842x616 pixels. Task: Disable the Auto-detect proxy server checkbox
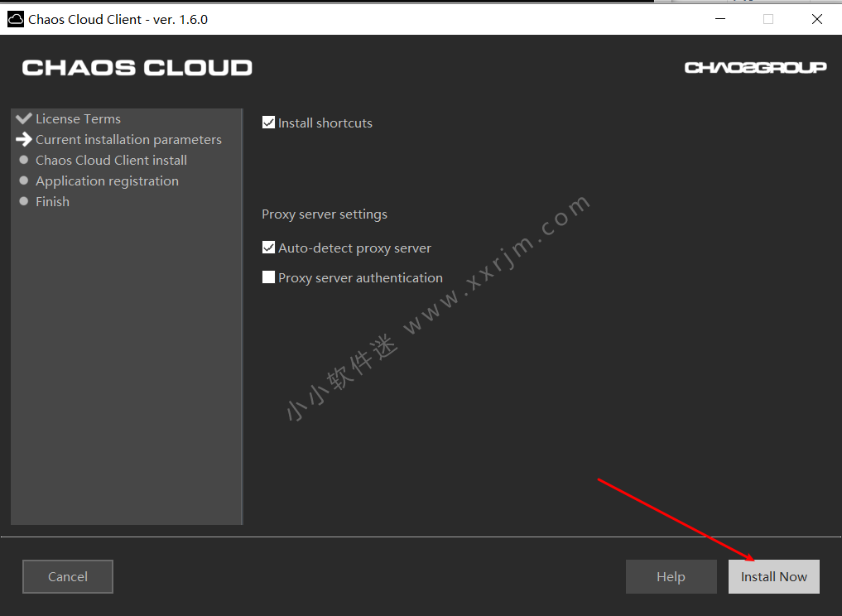click(268, 248)
